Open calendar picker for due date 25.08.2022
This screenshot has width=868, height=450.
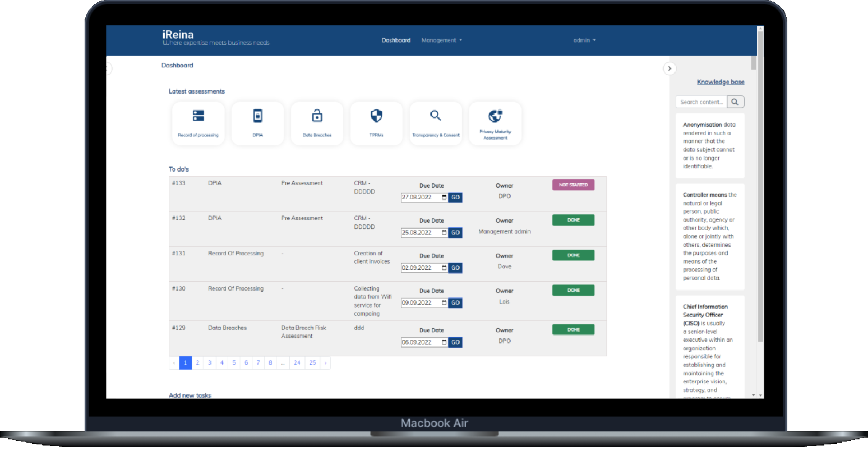pos(444,233)
